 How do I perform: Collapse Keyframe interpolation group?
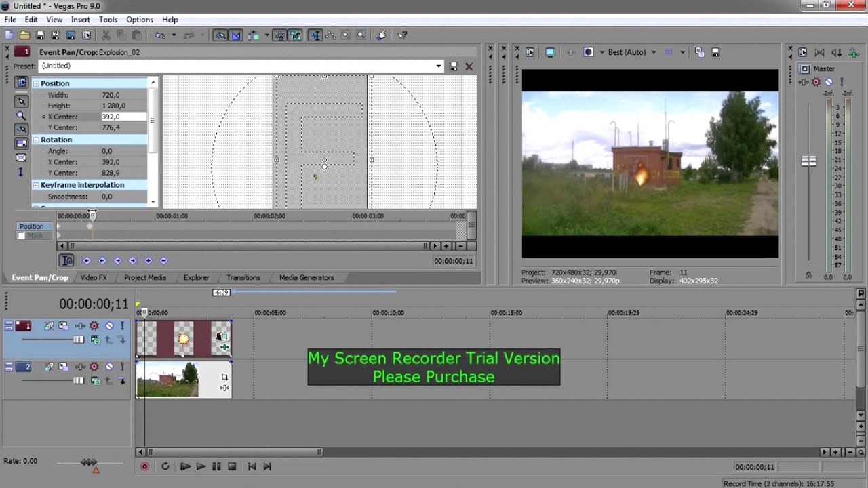tap(36, 185)
